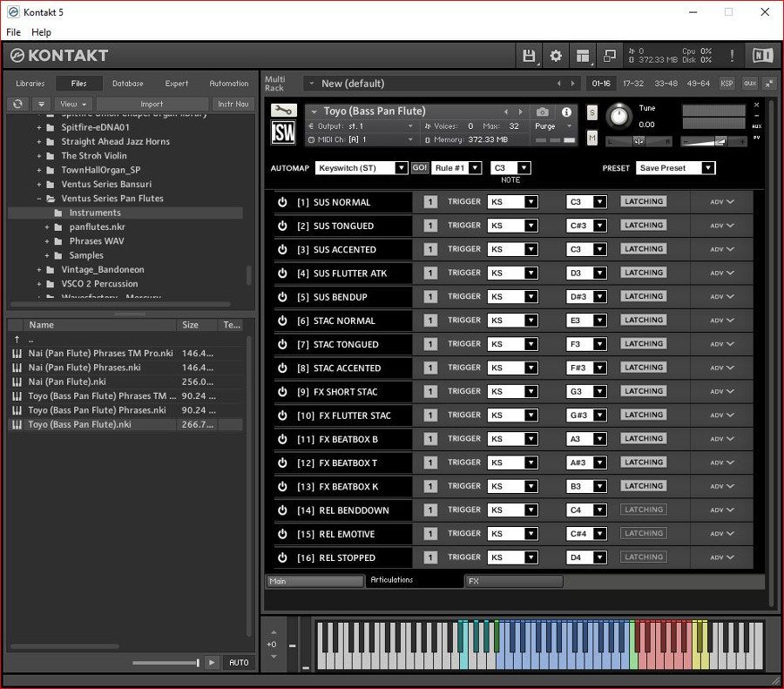784x689 pixels.
Task: Click the Automap GO! button
Action: coord(420,167)
